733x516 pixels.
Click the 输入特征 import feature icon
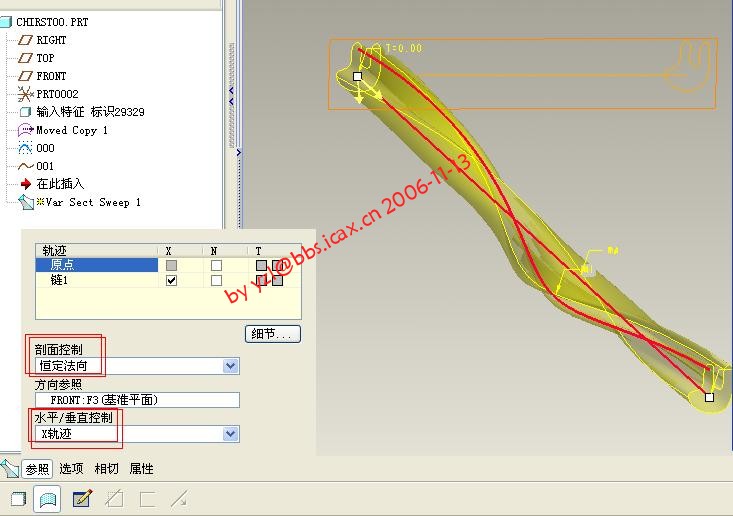tap(25, 112)
